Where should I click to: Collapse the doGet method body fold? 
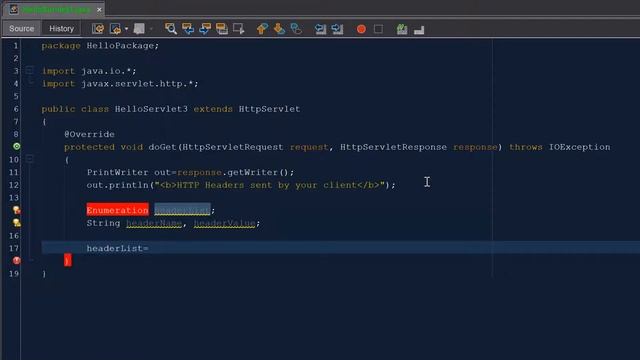29,159
